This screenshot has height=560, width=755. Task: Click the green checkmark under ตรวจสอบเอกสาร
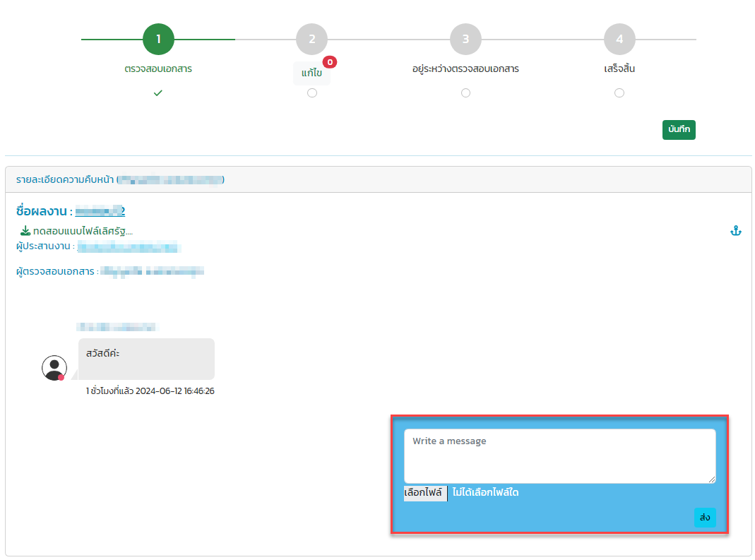pyautogui.click(x=158, y=93)
